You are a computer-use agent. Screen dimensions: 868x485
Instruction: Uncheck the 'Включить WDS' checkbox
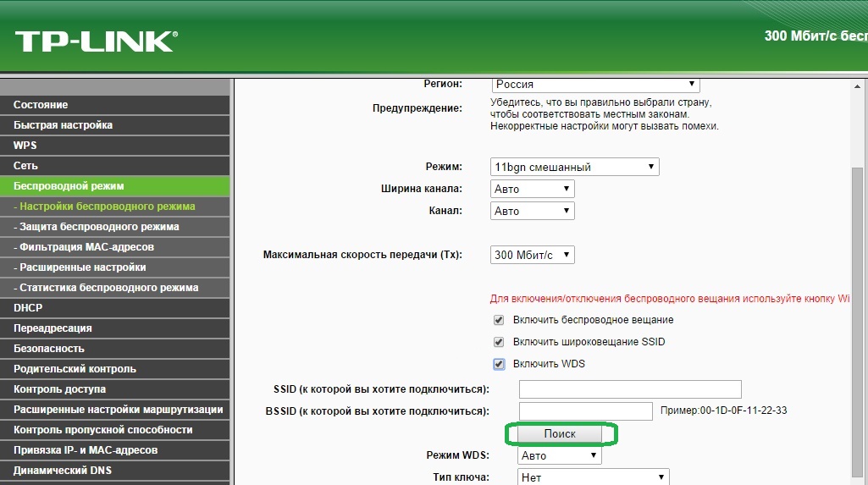[x=499, y=364]
